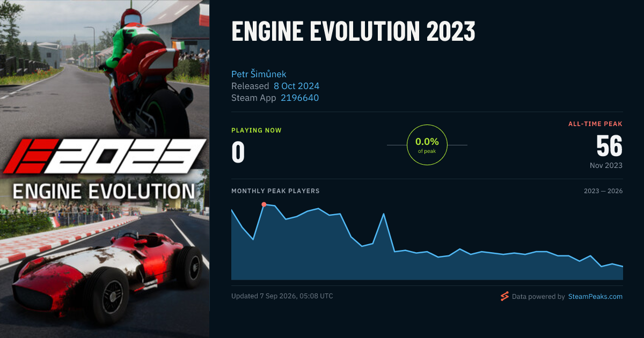This screenshot has width=644, height=338.
Task: Click the Nov 2023 peak date label
Action: pyautogui.click(x=606, y=165)
